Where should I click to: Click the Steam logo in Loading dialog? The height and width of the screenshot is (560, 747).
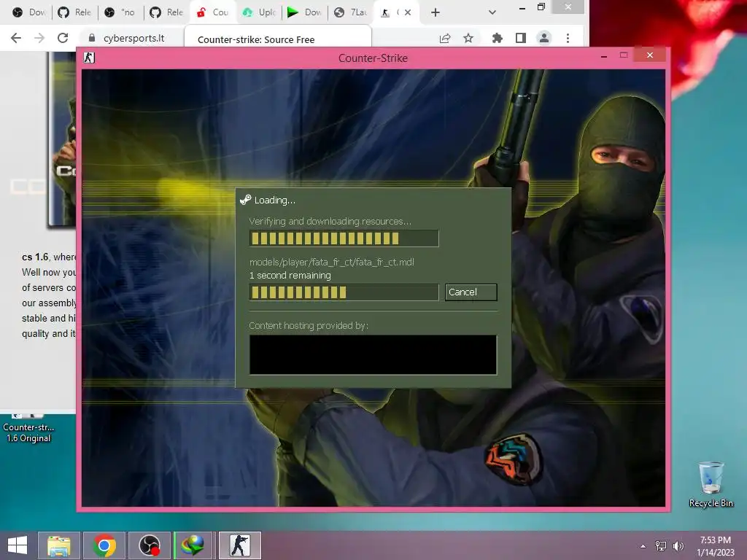(245, 200)
